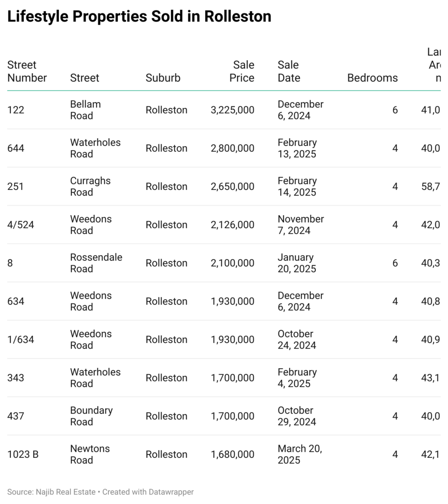Image resolution: width=448 pixels, height=504 pixels.
Task: Click the Boundary Road street cell
Action: (91, 416)
